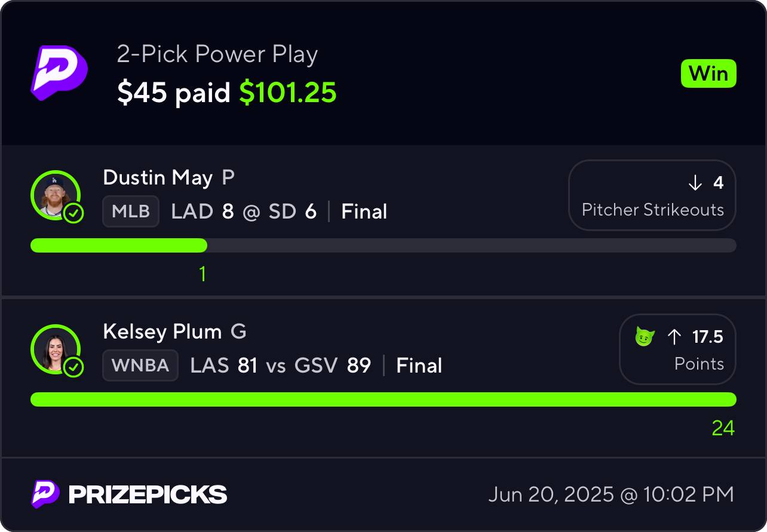Click the purple PrizePicks logo in the header
Image resolution: width=767 pixels, height=532 pixels.
point(59,73)
